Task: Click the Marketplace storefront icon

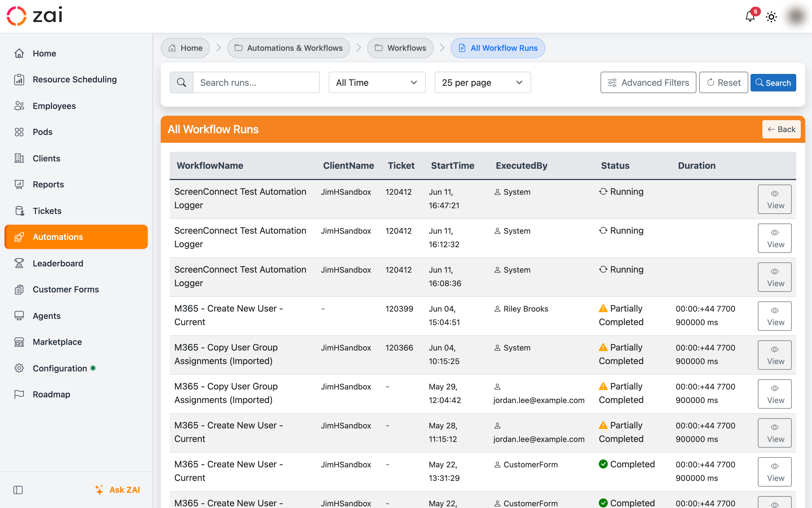Action: point(19,342)
